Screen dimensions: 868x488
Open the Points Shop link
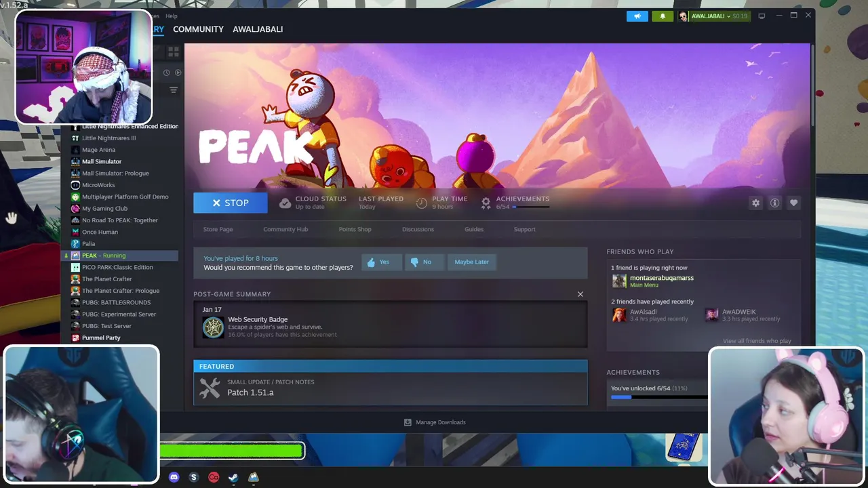pos(355,229)
